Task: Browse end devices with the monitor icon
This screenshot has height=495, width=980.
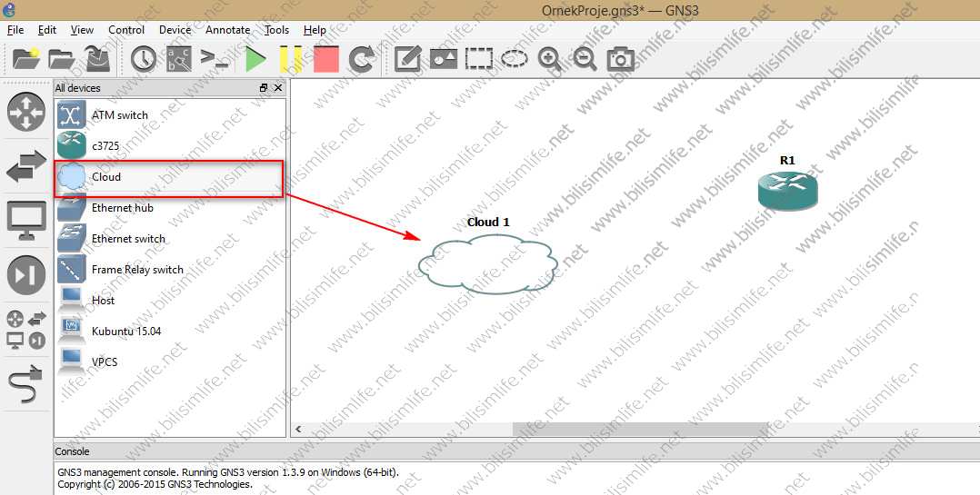Action: (x=25, y=221)
